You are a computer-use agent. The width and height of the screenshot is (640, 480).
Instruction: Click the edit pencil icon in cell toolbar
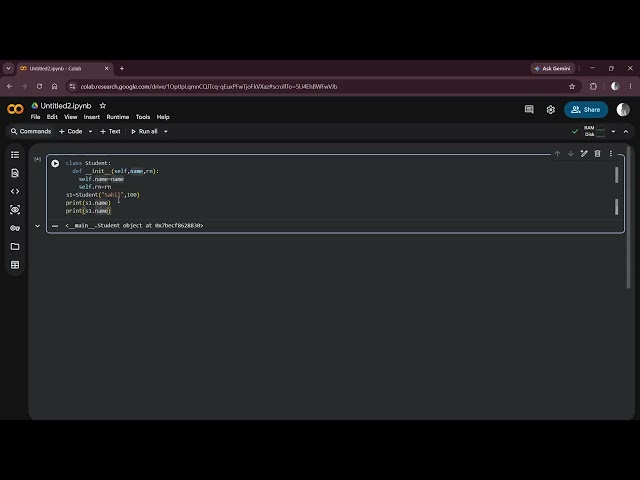tap(584, 153)
